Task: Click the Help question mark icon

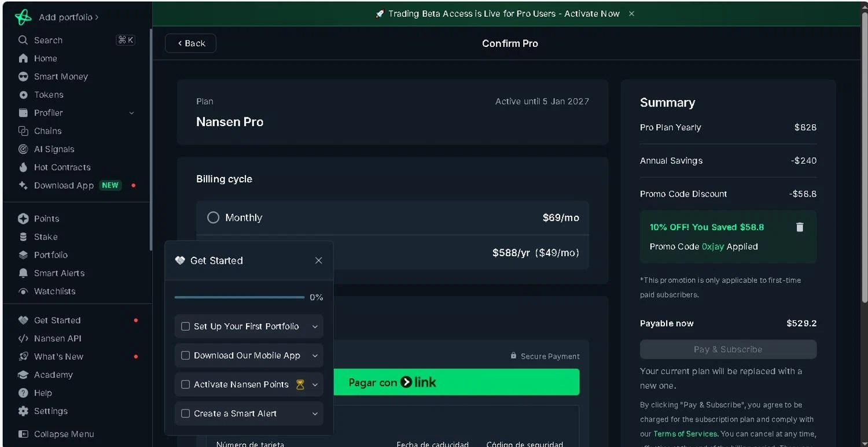Action: click(x=23, y=393)
